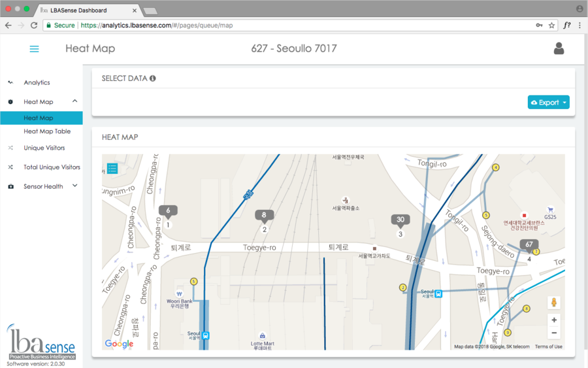Screen dimensions: 588x368
Task: Click the Terms of Use link
Action: [548, 346]
